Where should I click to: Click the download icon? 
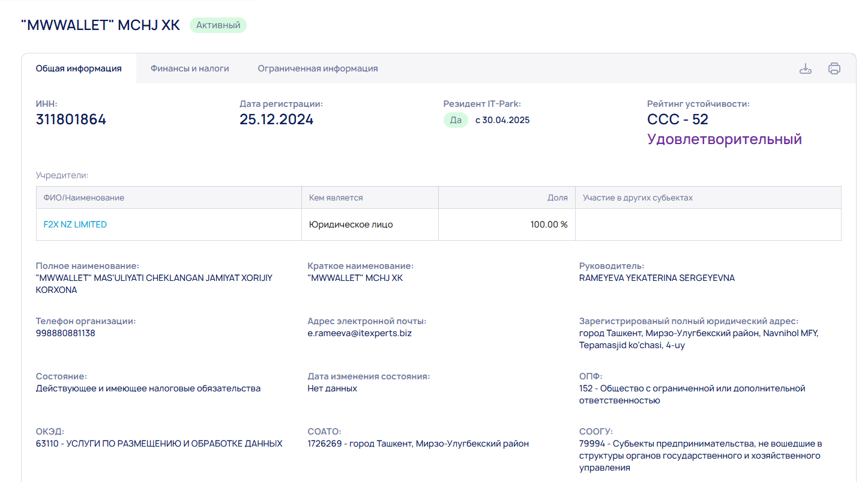tap(805, 68)
